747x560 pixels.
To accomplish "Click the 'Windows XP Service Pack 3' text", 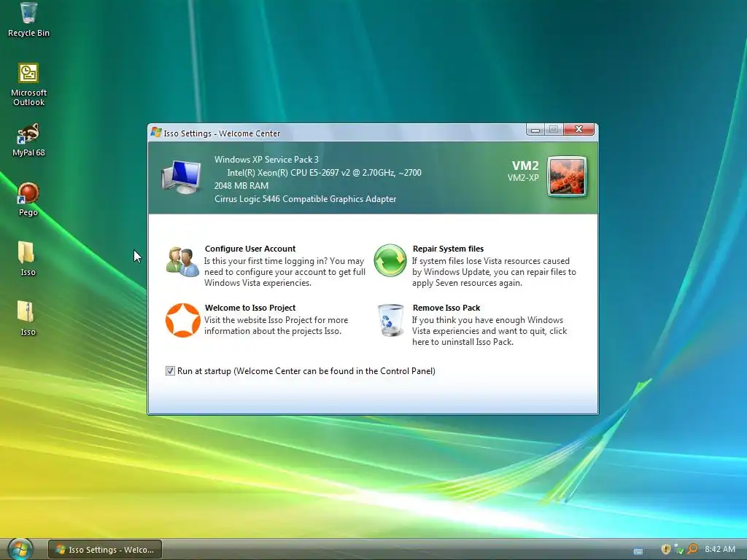I will pos(266,160).
